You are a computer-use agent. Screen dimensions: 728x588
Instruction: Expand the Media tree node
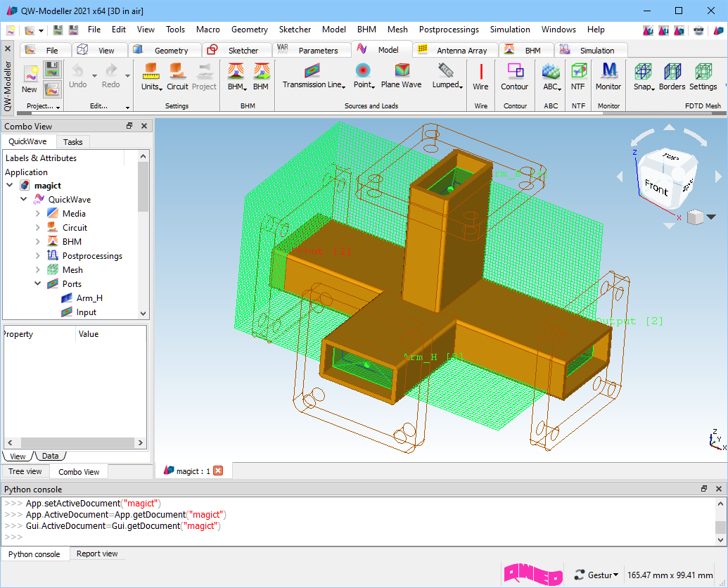coord(37,214)
